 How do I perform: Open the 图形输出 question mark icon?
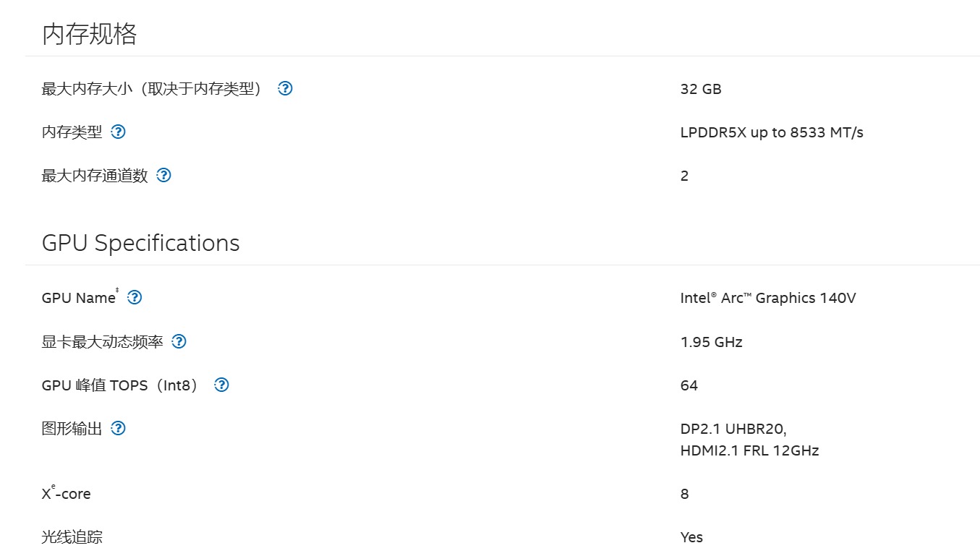point(119,429)
